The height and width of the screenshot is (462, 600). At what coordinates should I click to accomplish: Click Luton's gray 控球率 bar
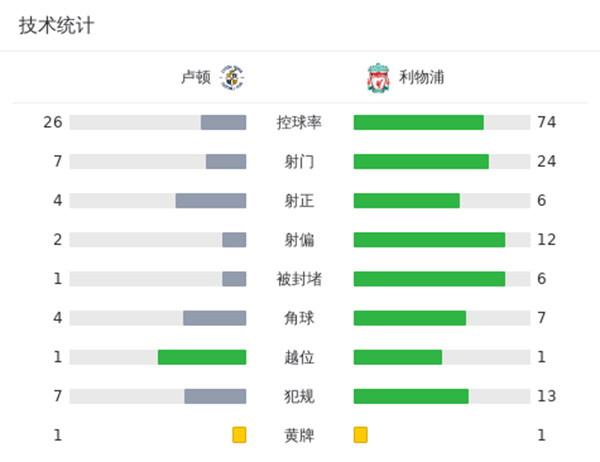pyautogui.click(x=223, y=123)
